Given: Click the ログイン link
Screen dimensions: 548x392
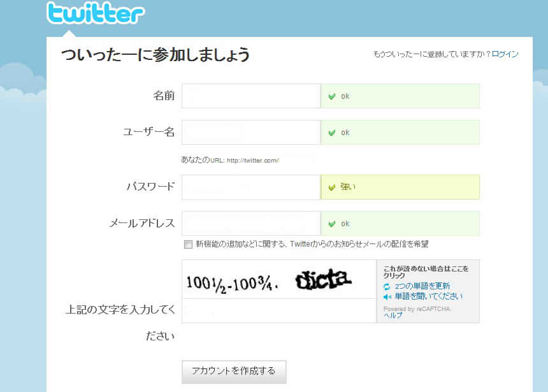Looking at the screenshot, I should click(x=505, y=54).
